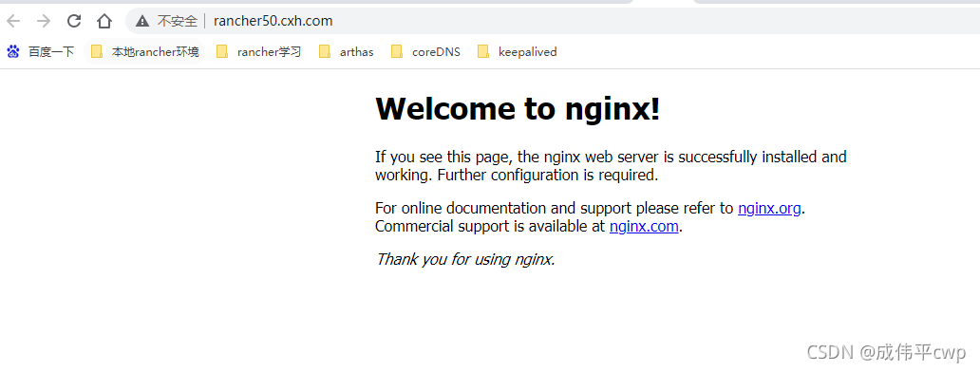Image resolution: width=980 pixels, height=372 pixels.
Task: Click the browser forward arrow
Action: pos(43,21)
